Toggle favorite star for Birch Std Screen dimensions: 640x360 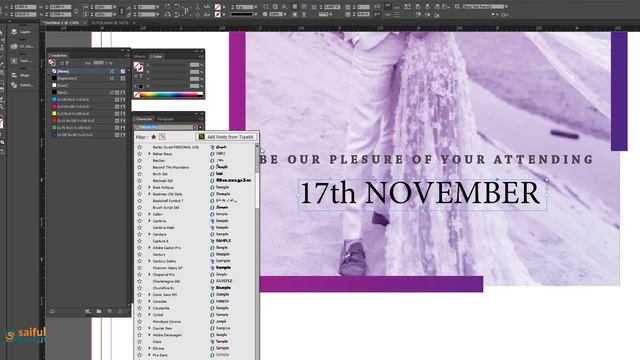pyautogui.click(x=140, y=174)
